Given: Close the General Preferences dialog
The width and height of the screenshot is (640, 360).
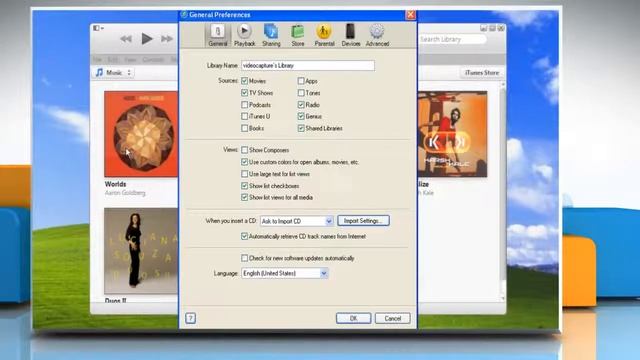Looking at the screenshot, I should [x=411, y=15].
